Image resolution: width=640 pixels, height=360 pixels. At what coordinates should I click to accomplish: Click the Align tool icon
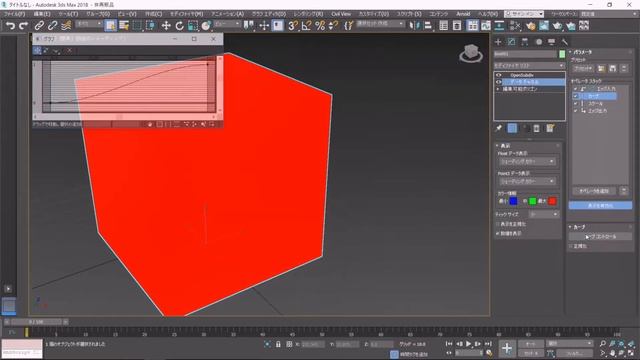(x=428, y=26)
